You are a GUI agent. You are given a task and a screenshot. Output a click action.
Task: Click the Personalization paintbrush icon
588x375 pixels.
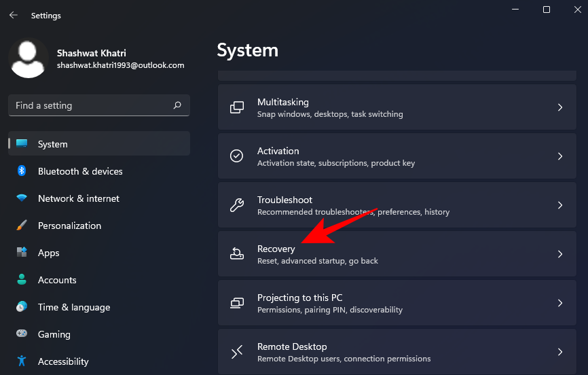coord(22,226)
